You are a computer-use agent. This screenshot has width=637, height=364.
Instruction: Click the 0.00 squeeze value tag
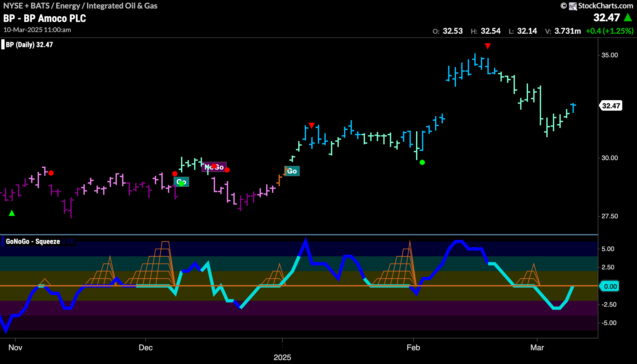pyautogui.click(x=610, y=286)
